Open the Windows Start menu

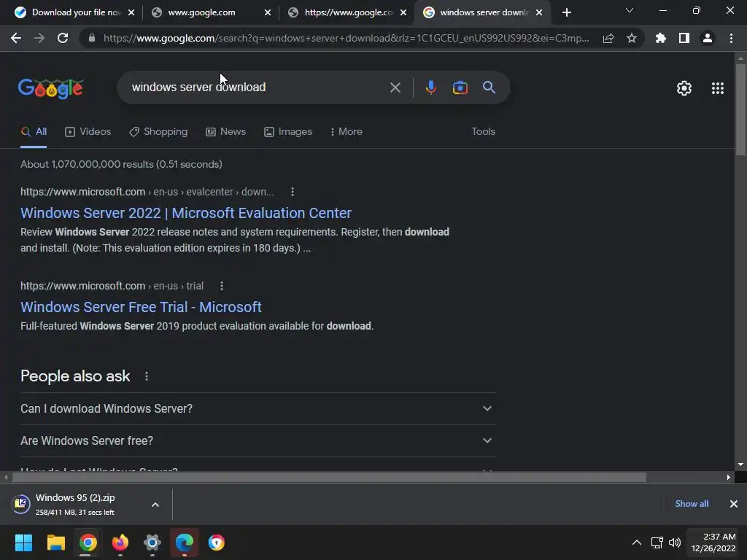(x=23, y=542)
